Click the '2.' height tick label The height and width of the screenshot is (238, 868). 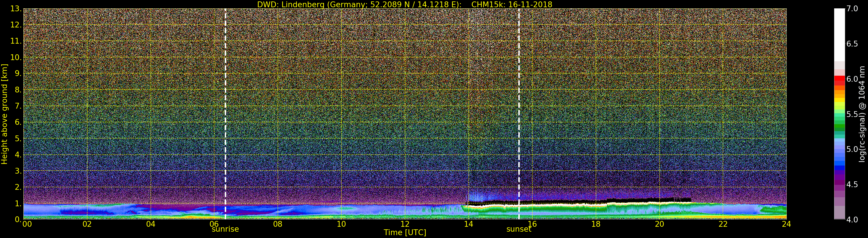pos(18,187)
